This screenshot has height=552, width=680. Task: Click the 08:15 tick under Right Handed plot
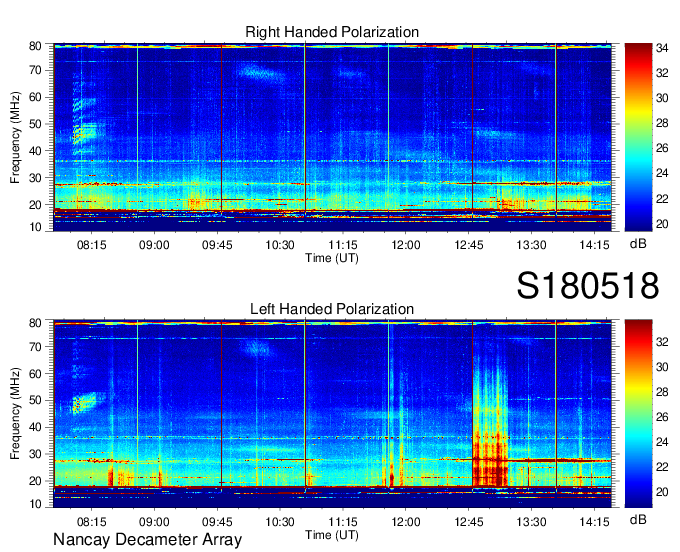coord(92,245)
